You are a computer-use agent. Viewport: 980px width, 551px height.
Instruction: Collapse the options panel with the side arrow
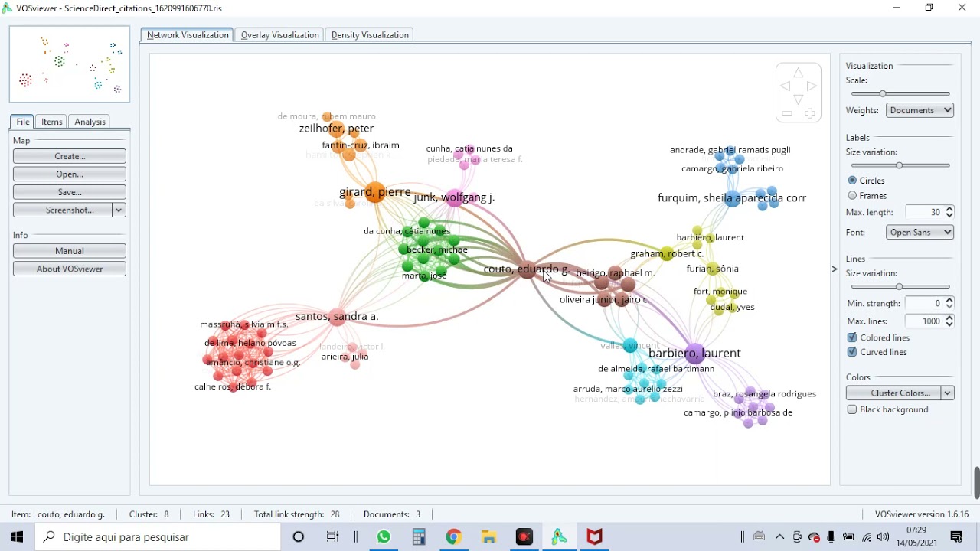835,269
